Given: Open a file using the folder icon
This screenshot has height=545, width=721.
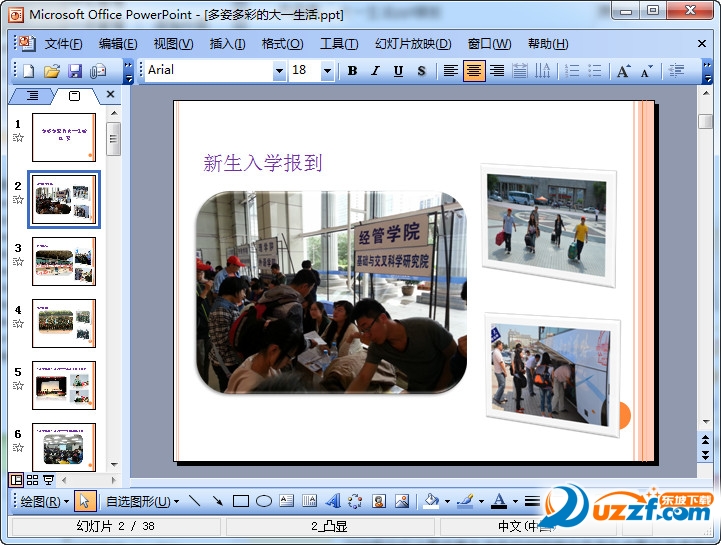Looking at the screenshot, I should coord(52,71).
